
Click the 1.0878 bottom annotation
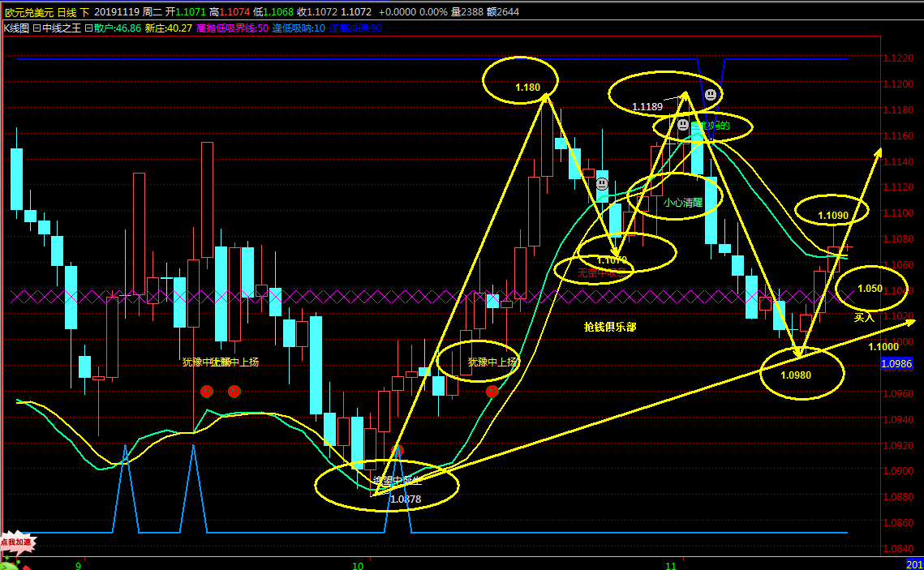pyautogui.click(x=406, y=499)
